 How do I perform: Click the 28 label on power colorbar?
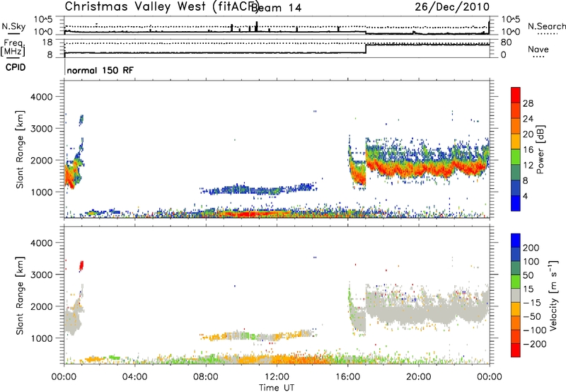coord(528,103)
